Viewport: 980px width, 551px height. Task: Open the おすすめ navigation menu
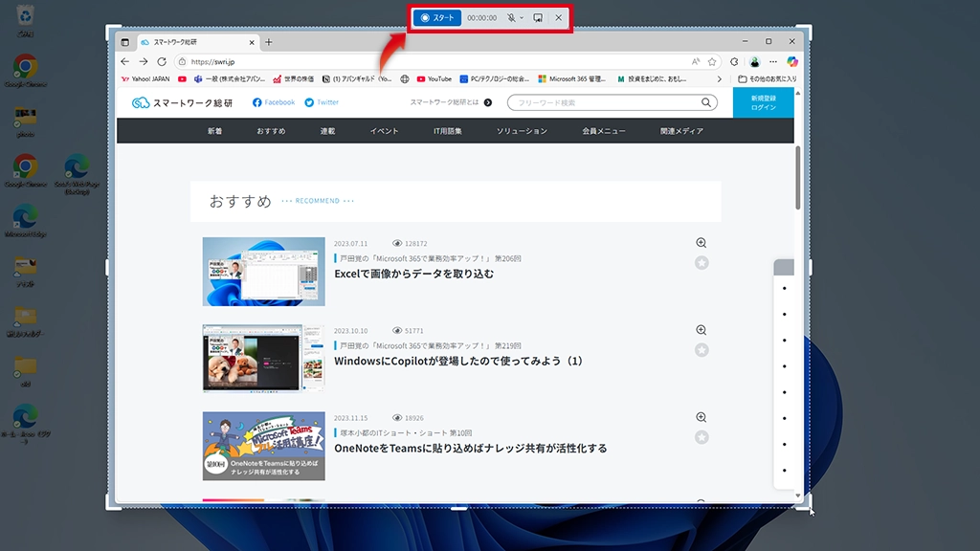pos(271,131)
